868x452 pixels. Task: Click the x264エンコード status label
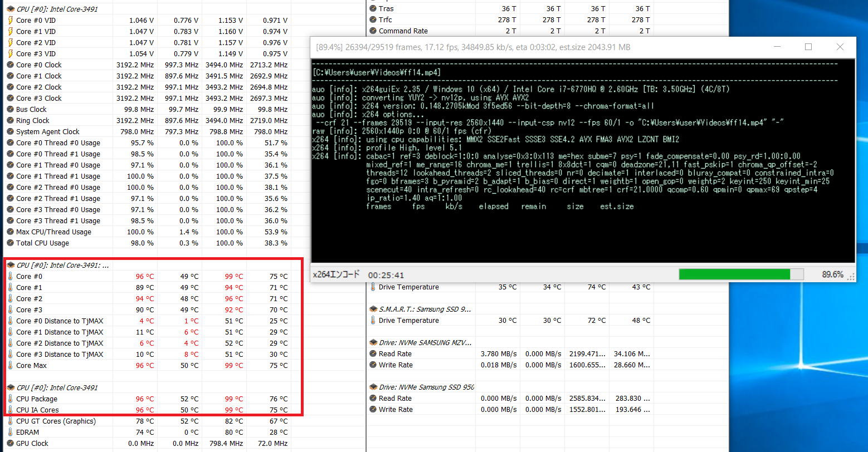(x=336, y=275)
